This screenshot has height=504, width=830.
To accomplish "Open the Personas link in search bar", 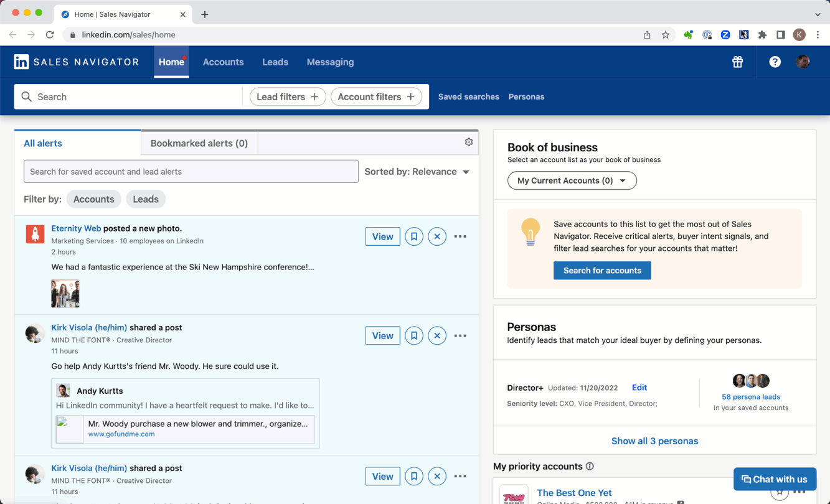I will 526,96.
